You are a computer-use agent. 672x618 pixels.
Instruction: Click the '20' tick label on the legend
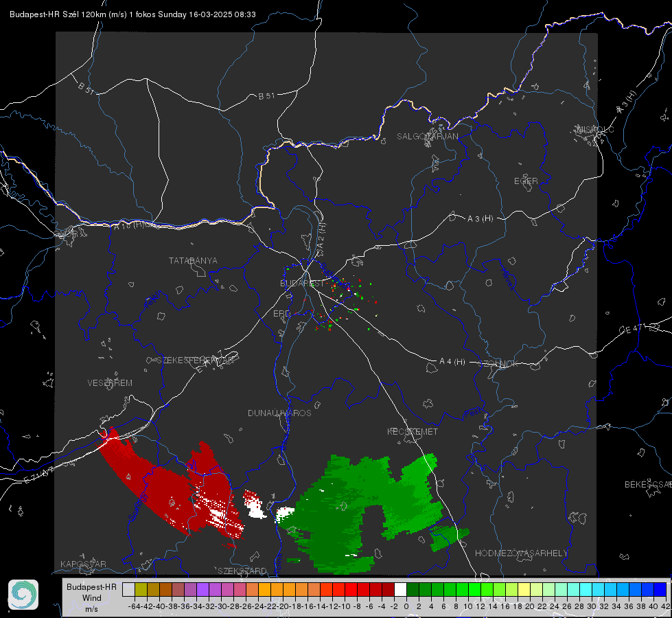coord(530,606)
